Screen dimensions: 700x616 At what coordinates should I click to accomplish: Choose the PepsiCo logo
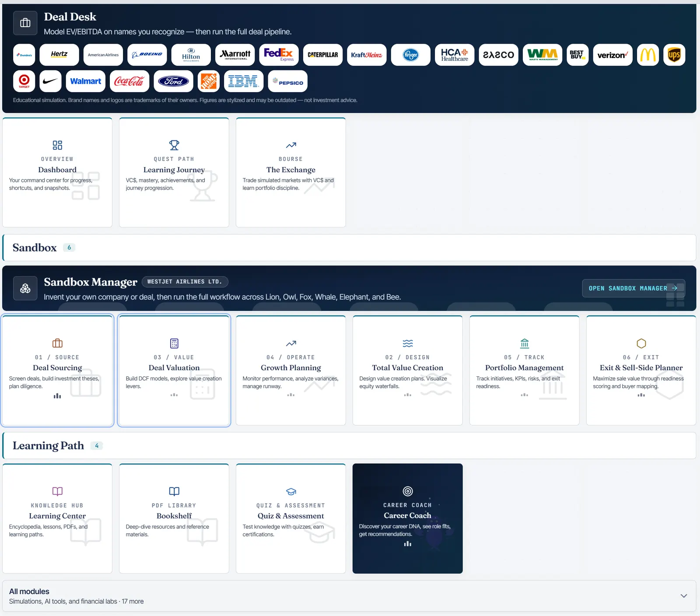tap(287, 81)
